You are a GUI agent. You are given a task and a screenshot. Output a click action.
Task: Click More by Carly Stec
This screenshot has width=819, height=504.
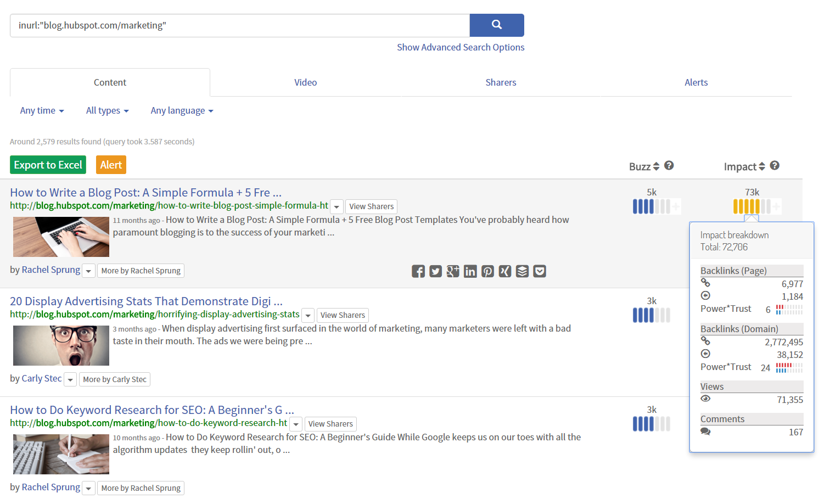(x=115, y=379)
